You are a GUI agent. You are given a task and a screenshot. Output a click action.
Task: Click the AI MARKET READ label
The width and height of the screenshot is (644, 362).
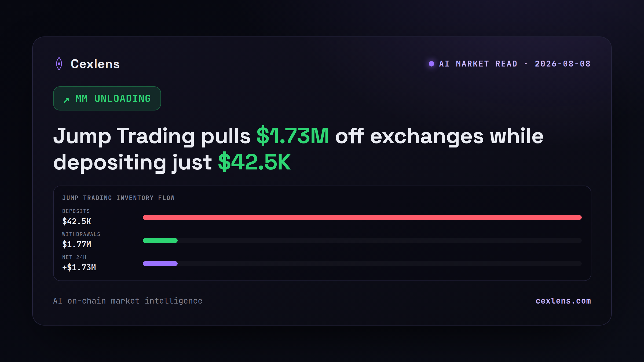point(478,64)
